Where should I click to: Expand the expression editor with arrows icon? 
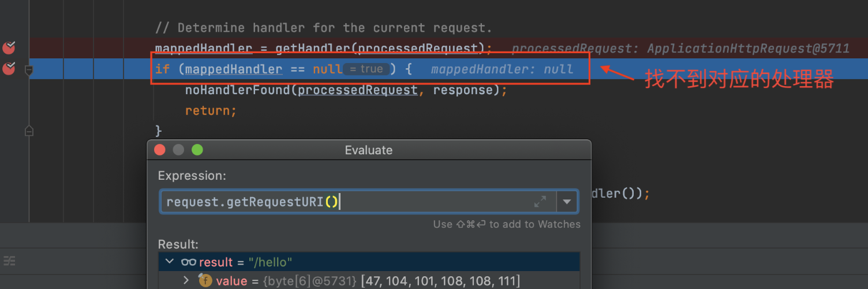pos(540,202)
